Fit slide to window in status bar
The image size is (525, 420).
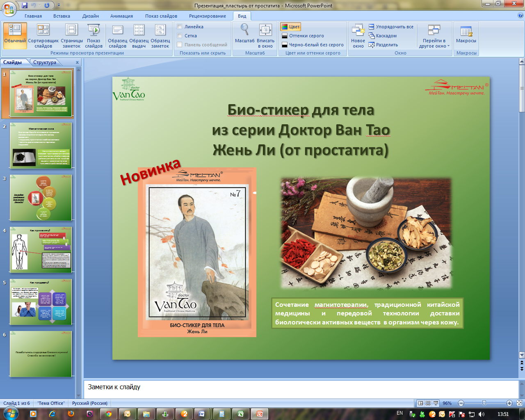520,403
